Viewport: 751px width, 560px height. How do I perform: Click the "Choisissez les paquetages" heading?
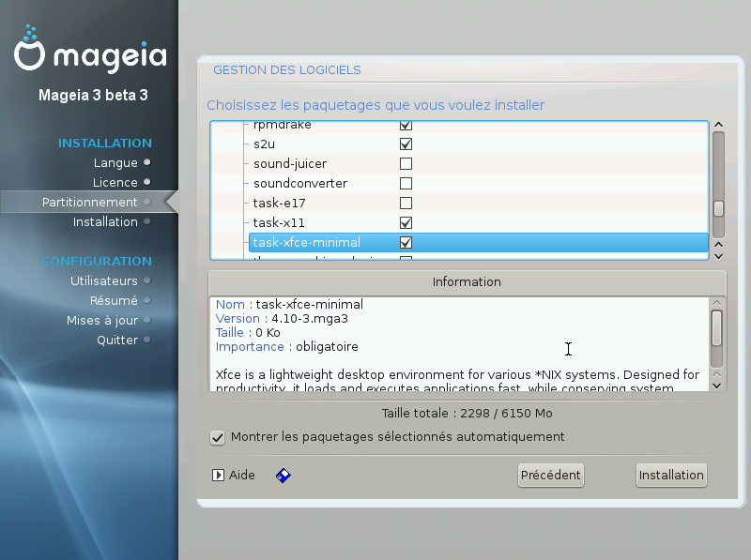tap(375, 105)
